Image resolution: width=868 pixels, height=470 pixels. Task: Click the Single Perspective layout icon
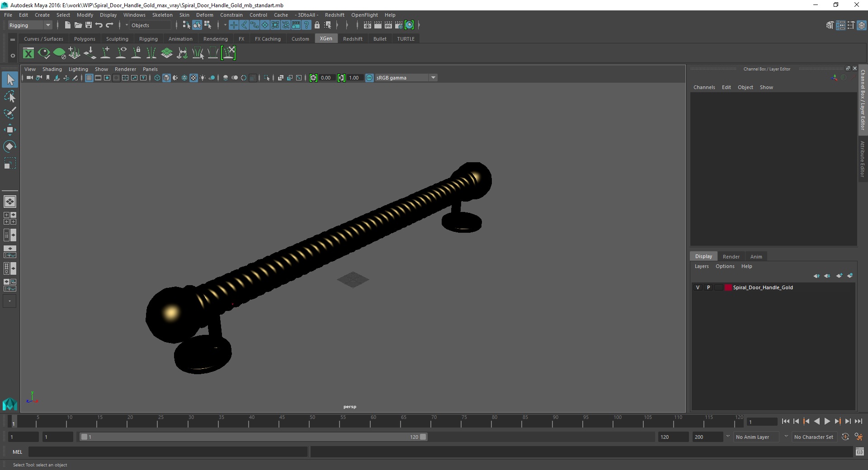coord(10,202)
